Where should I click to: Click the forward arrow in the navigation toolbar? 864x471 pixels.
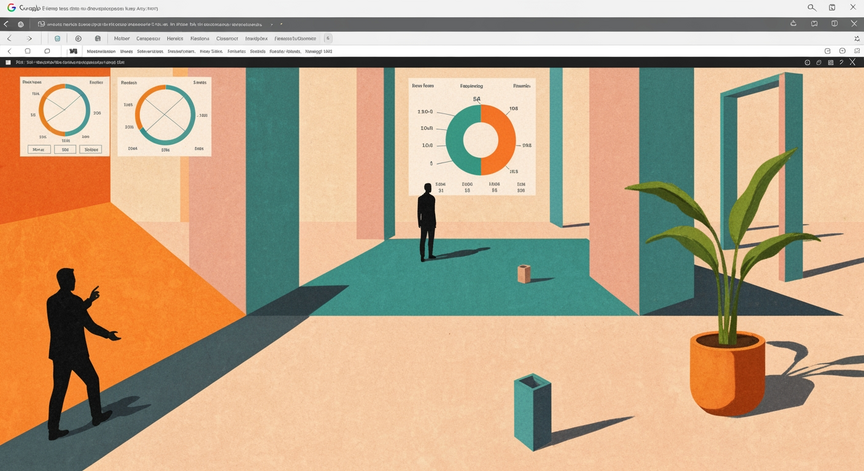(x=29, y=39)
